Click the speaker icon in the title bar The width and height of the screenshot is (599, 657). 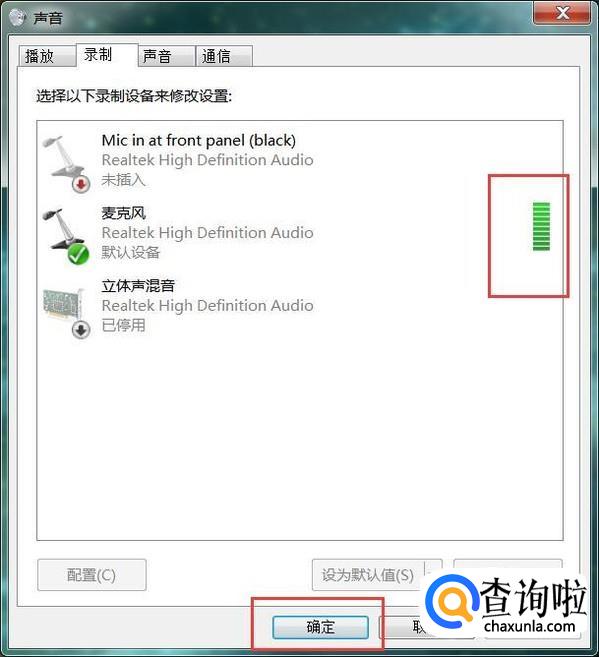point(18,17)
